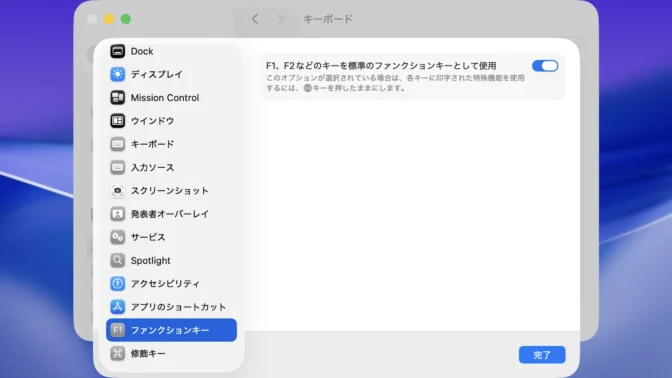This screenshot has width=672, height=378.
Task: Toggle standard function keys switch off
Action: [x=545, y=66]
